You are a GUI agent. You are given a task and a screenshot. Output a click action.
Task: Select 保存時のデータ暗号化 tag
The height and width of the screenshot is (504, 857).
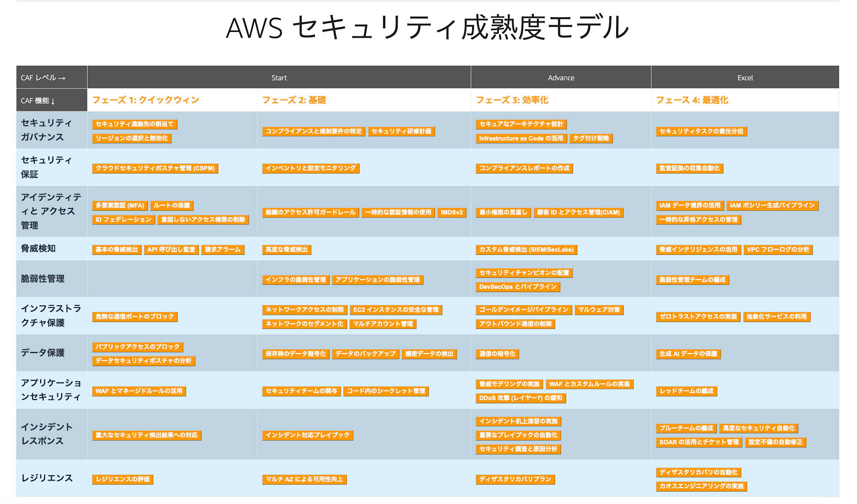296,354
